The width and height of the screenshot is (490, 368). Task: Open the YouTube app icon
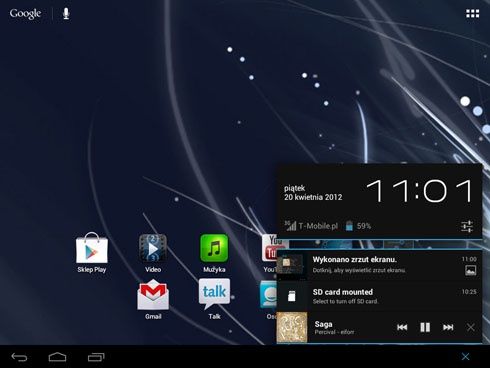tap(270, 248)
